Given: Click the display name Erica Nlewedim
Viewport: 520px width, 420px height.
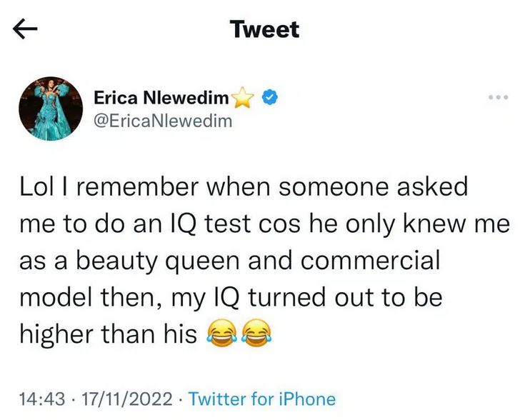Looking at the screenshot, I should (161, 99).
